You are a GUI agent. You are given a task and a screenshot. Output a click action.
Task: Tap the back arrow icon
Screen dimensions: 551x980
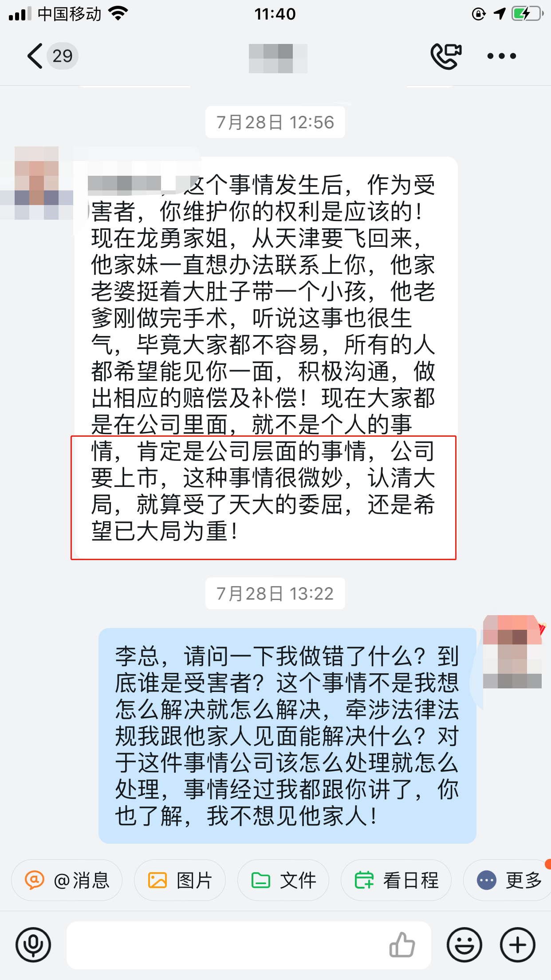[x=35, y=56]
